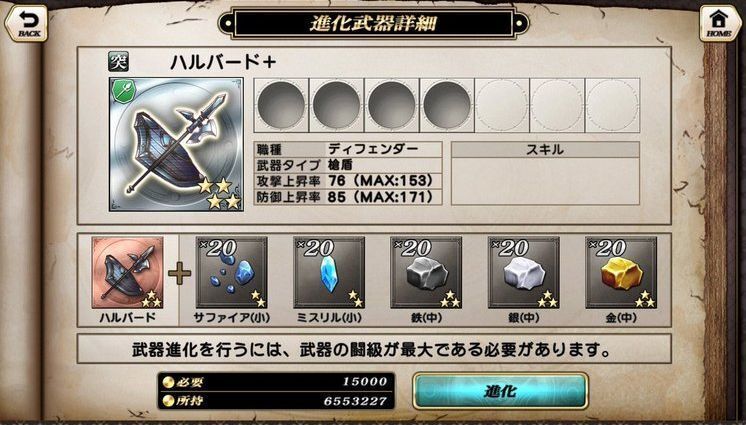746x425 pixels.
Task: Select the サファイア(小) material icon
Action: tap(232, 273)
